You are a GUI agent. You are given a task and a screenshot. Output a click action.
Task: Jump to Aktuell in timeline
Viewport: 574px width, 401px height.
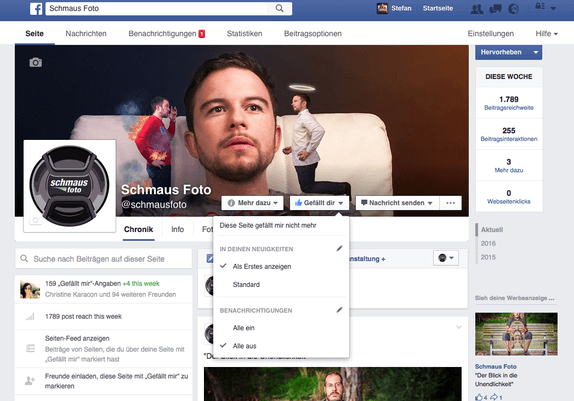click(x=492, y=230)
